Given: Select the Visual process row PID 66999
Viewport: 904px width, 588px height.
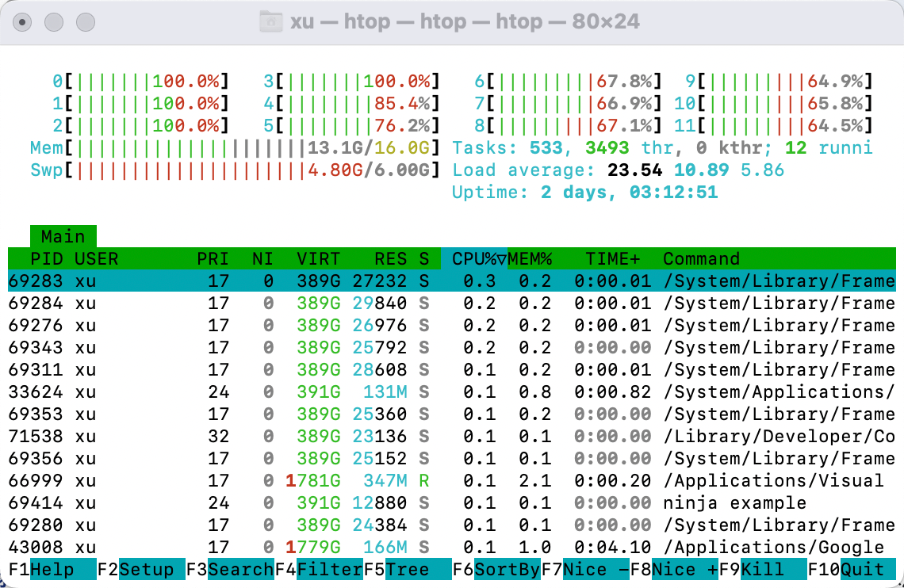Looking at the screenshot, I should click(x=452, y=480).
